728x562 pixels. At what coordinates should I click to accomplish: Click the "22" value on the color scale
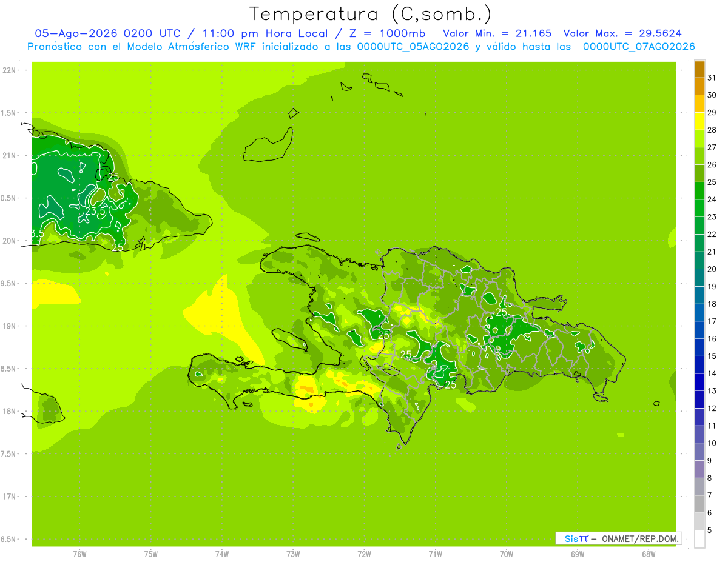click(712, 234)
